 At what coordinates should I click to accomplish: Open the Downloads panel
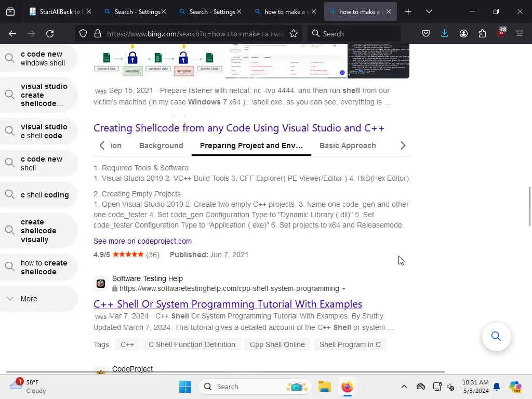445,34
